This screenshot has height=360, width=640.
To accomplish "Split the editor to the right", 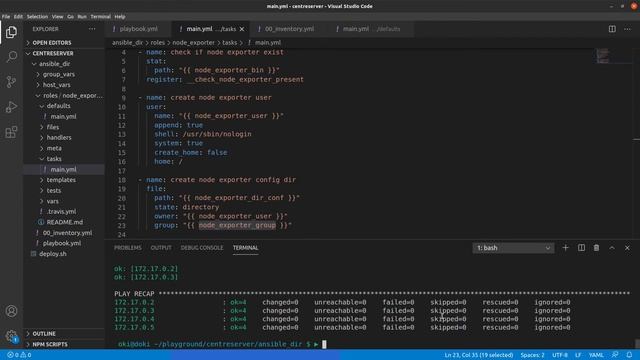I will pyautogui.click(x=612, y=29).
